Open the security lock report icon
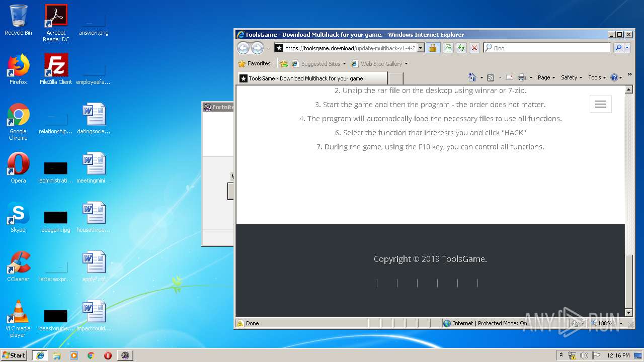This screenshot has width=644, height=362. pos(433,48)
